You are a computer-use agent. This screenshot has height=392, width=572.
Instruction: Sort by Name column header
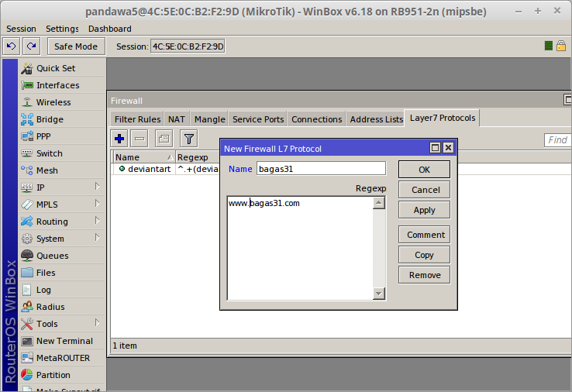click(143, 157)
